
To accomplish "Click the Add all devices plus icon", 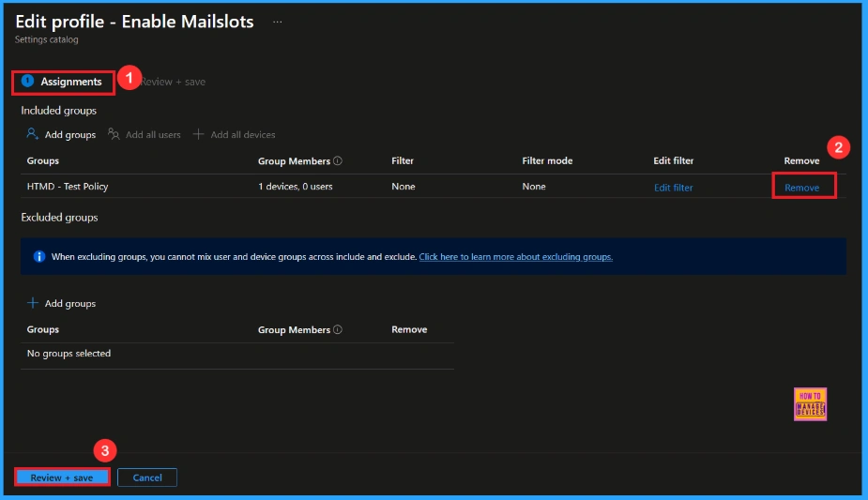I will 198,135.
